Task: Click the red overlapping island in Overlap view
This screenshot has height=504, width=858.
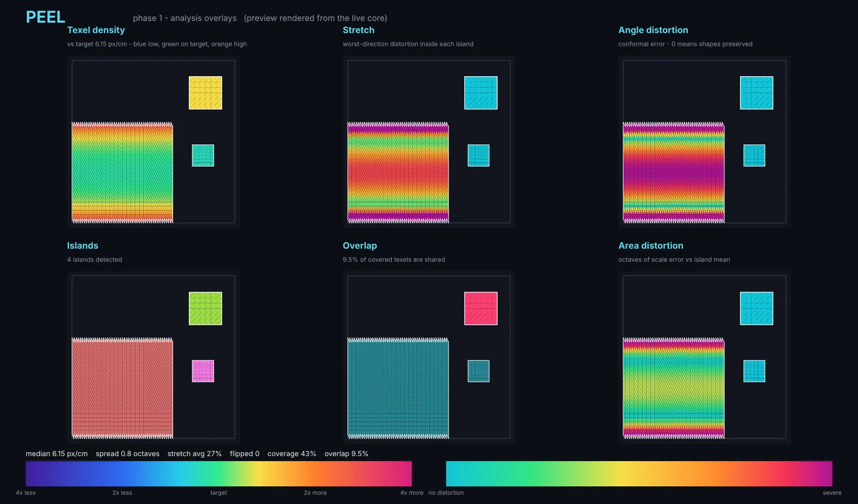Action: (x=481, y=308)
